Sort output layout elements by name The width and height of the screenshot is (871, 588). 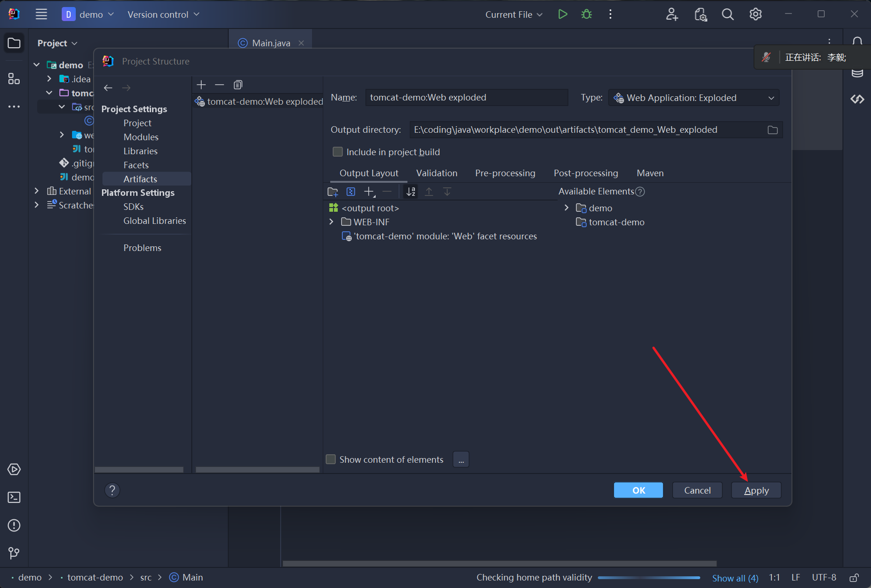411,192
